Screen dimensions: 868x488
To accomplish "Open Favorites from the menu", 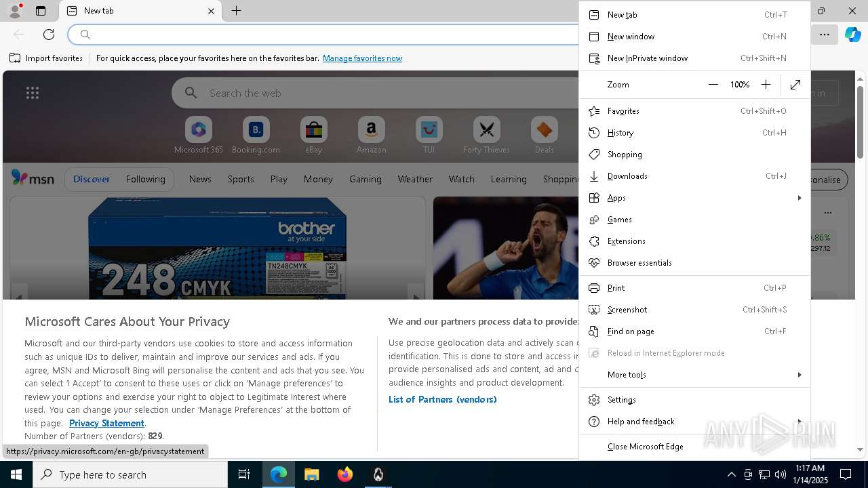I will (695, 111).
